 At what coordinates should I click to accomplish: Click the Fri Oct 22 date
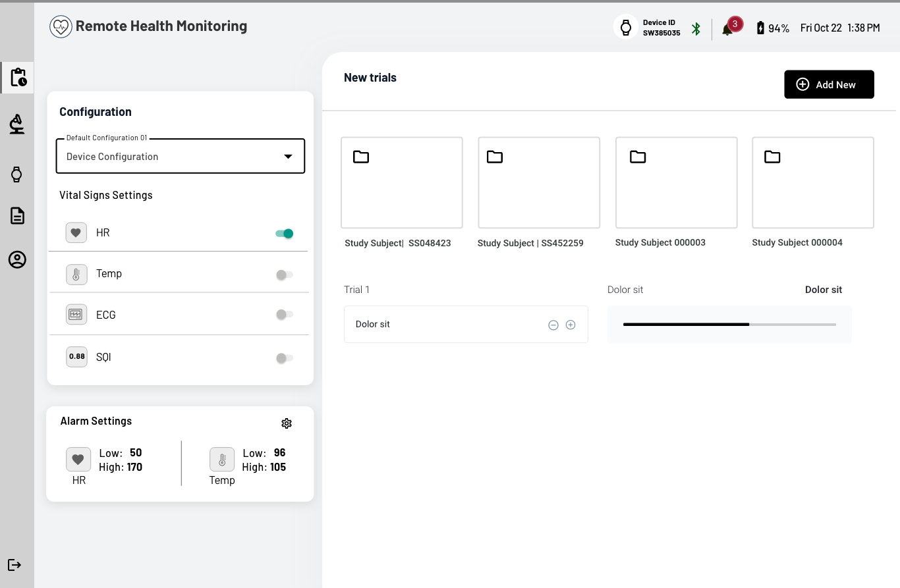tap(821, 28)
